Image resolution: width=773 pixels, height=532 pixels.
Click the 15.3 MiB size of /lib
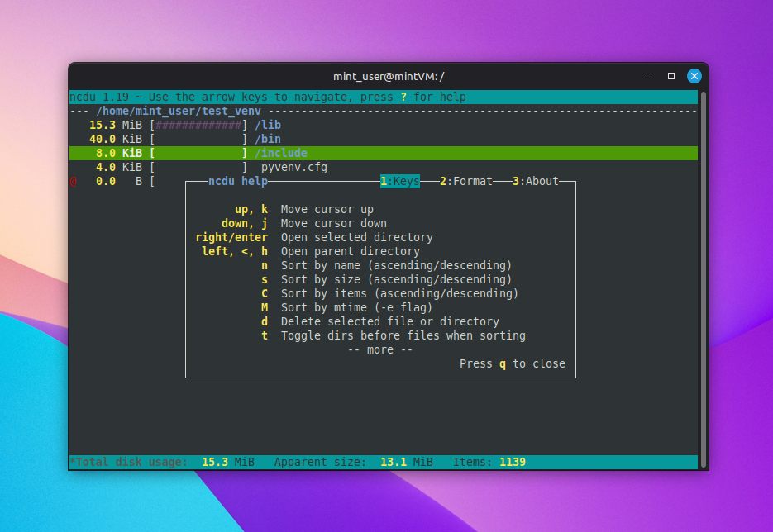click(x=116, y=125)
